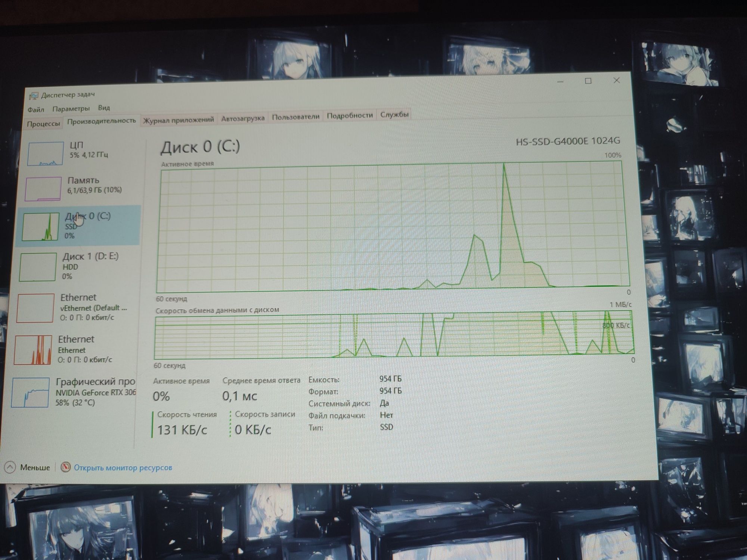This screenshot has width=747, height=560.
Task: Click the Диск 0 (C:) mini graph
Action: (x=40, y=227)
